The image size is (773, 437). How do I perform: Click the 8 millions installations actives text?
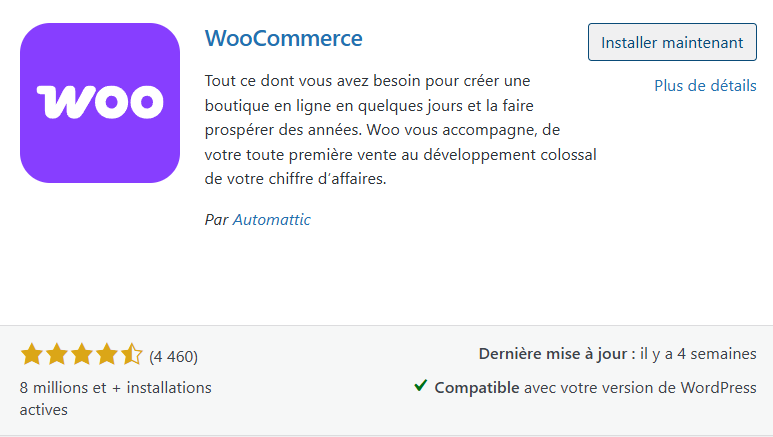(x=115, y=398)
